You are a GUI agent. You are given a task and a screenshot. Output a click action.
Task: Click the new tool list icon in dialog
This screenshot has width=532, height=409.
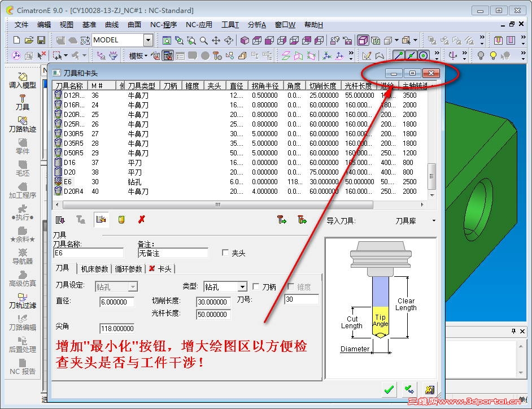click(60, 220)
